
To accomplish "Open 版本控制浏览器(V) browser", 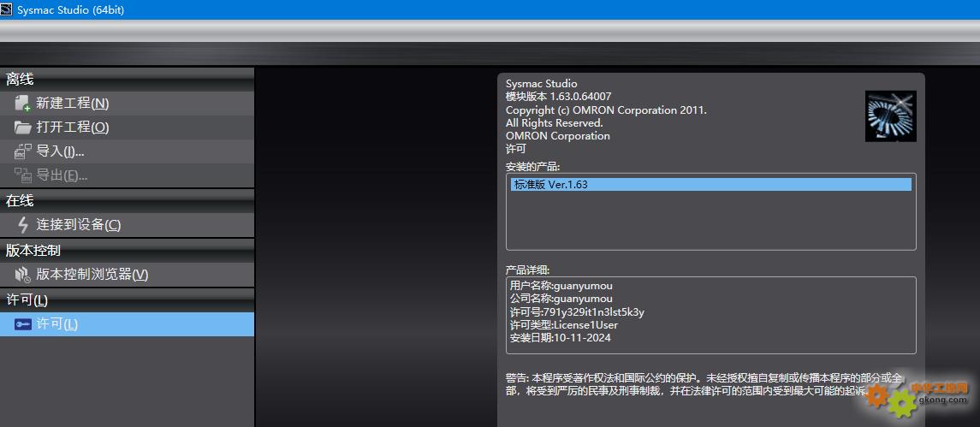I will pos(127,275).
